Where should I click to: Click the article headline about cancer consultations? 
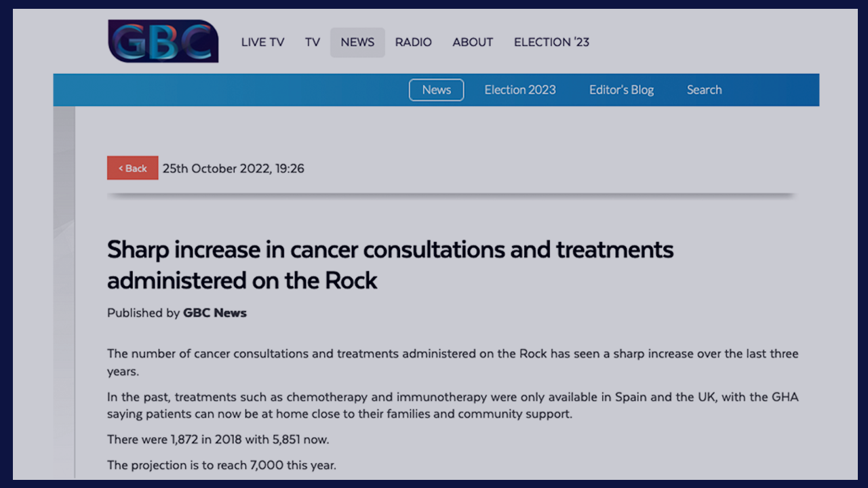pyautogui.click(x=390, y=264)
